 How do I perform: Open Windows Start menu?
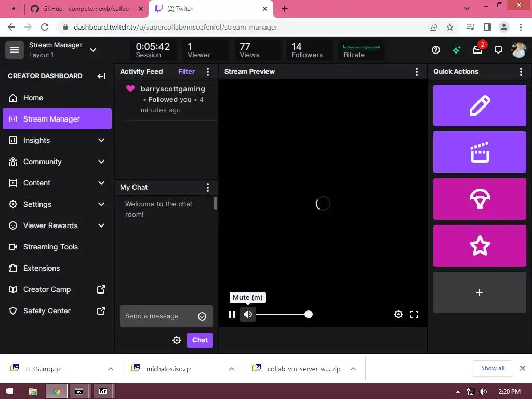click(9, 392)
